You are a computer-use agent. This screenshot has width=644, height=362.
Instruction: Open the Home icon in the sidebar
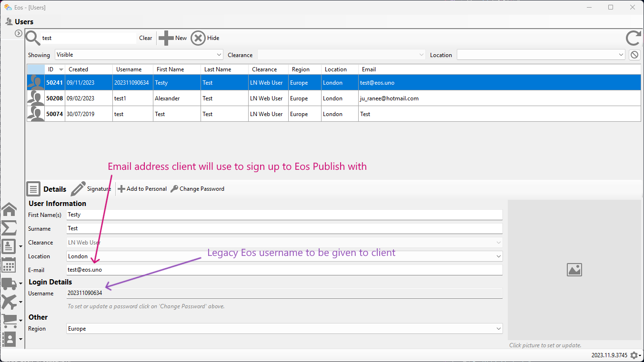point(9,209)
